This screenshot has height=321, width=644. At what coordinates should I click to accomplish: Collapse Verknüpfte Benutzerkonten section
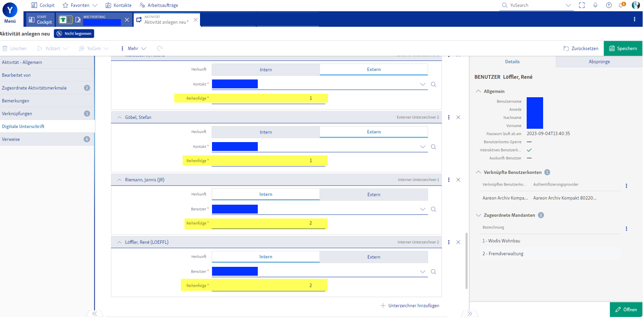(478, 172)
